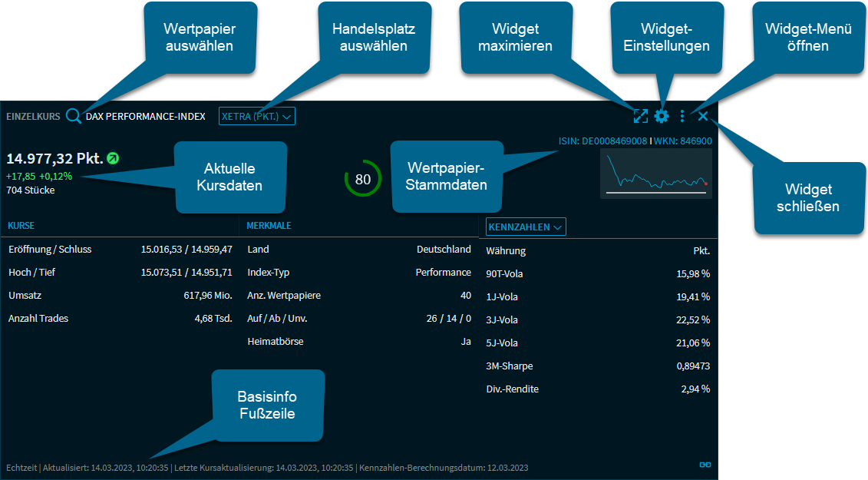
Task: Click the chevron arrow in the XETRA selector
Action: [x=287, y=117]
